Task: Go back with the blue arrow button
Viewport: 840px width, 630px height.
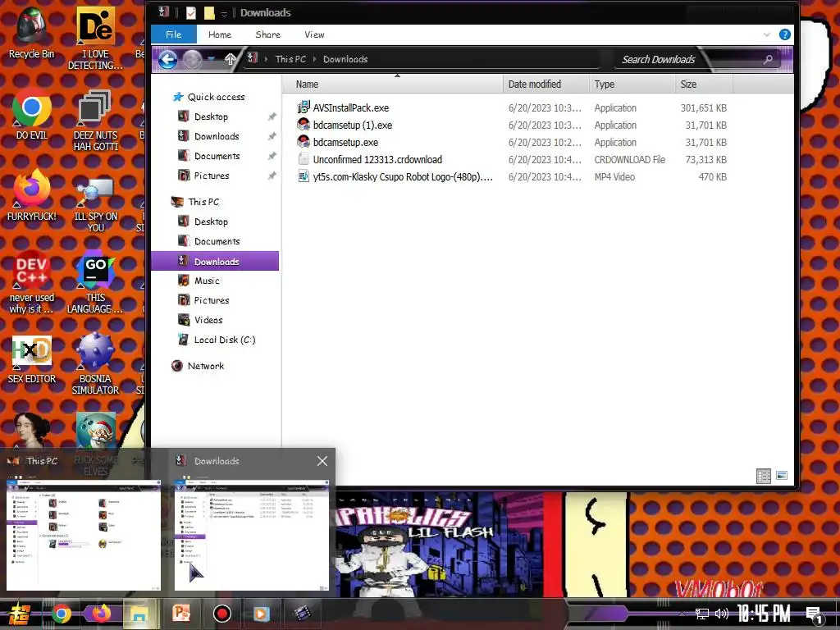Action: [x=167, y=59]
